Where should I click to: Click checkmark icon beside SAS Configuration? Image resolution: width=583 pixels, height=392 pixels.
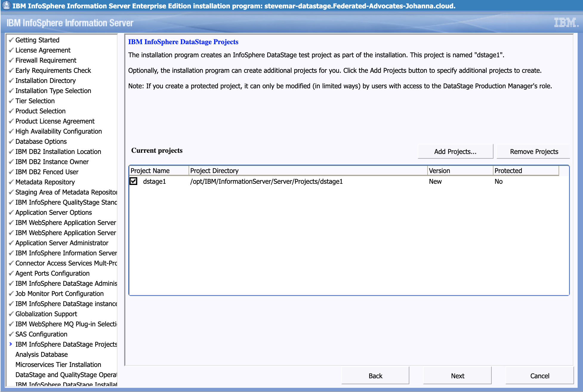11,334
